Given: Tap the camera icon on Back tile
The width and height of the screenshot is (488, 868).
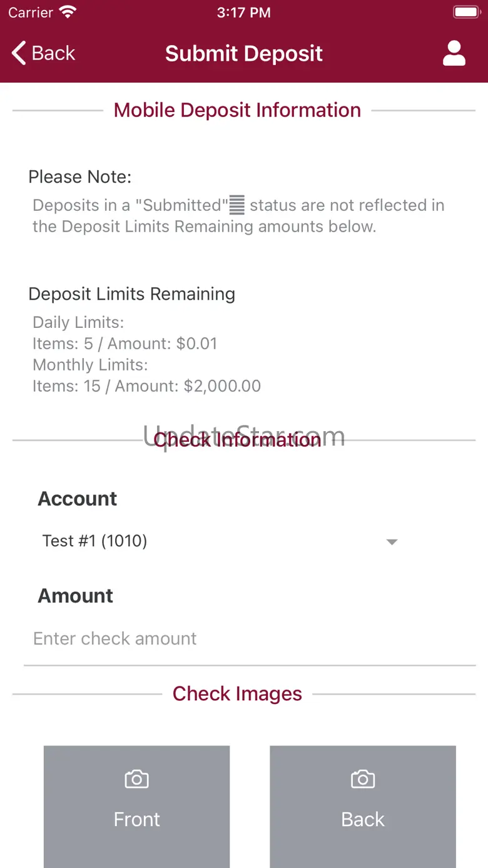Looking at the screenshot, I should click(363, 779).
